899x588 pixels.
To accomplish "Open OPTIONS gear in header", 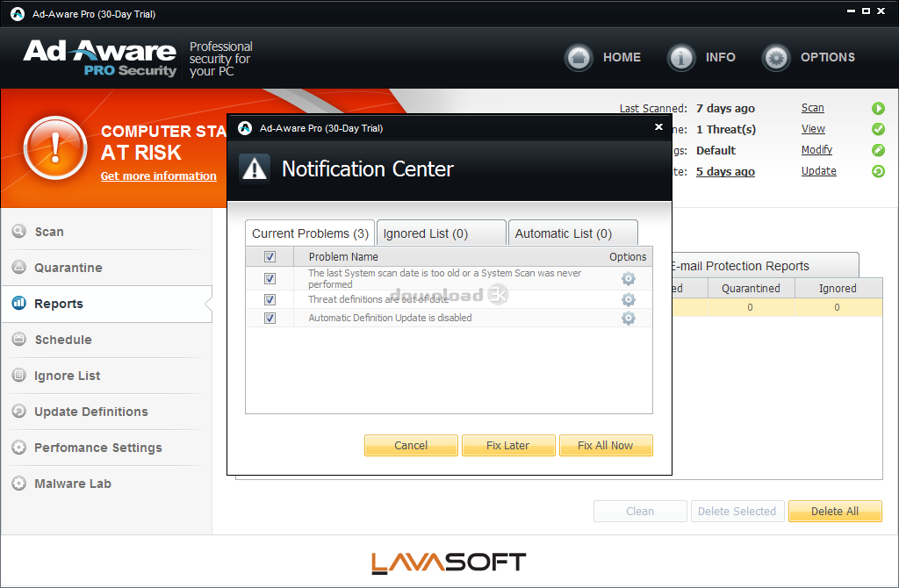I will point(776,58).
